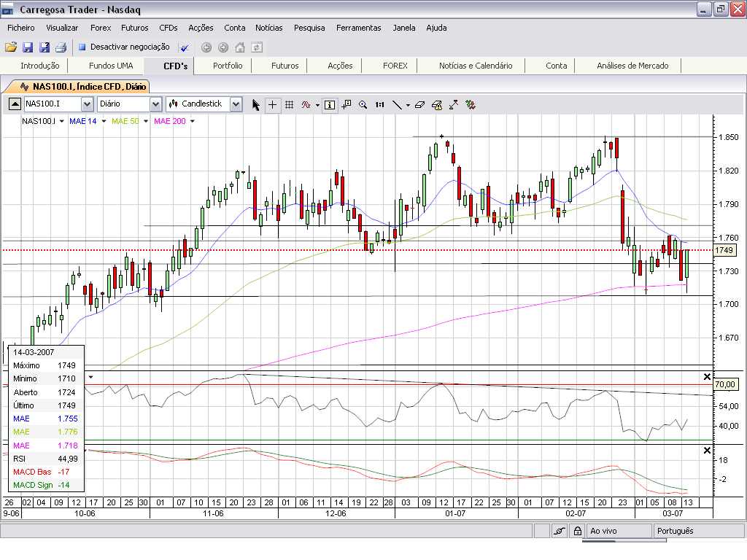Select the arrow pointer tool

coord(256,105)
